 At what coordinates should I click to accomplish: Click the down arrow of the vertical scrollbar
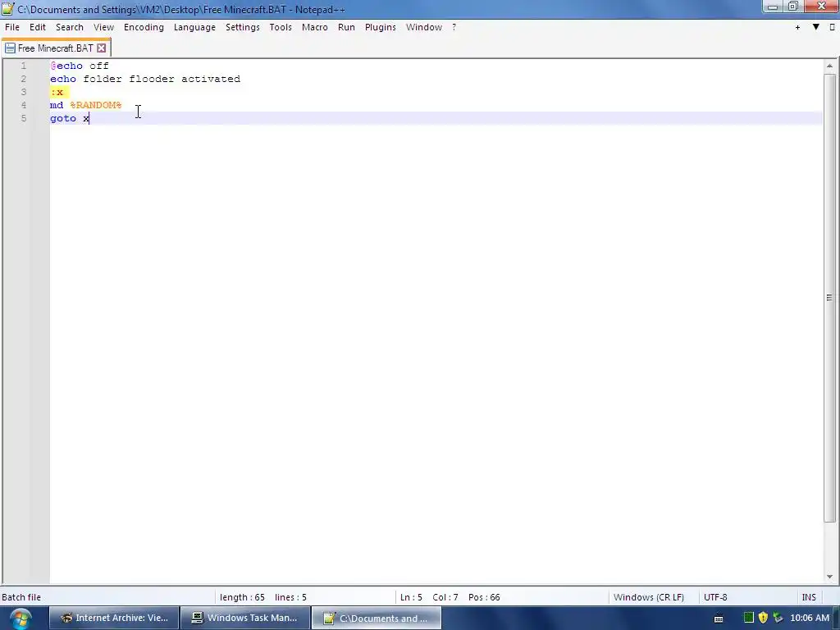829,577
